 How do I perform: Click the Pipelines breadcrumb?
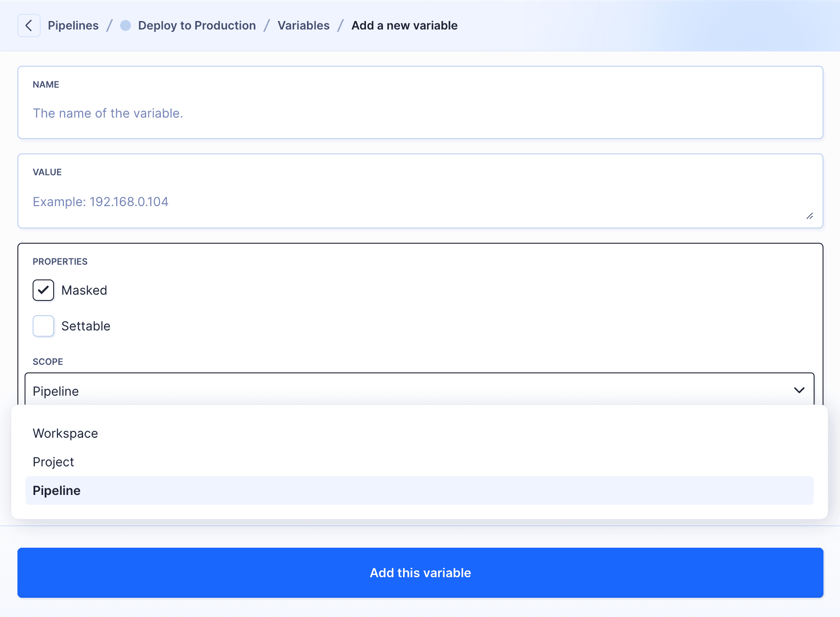pos(73,25)
